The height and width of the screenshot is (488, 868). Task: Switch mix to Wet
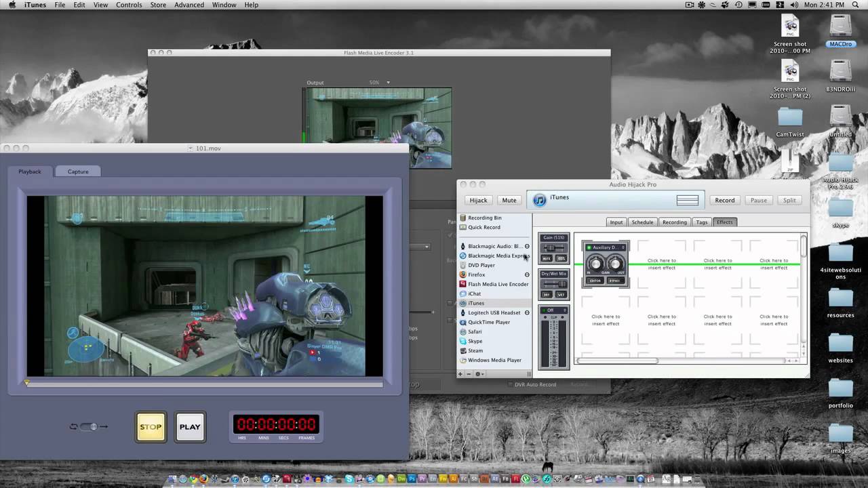tap(561, 295)
